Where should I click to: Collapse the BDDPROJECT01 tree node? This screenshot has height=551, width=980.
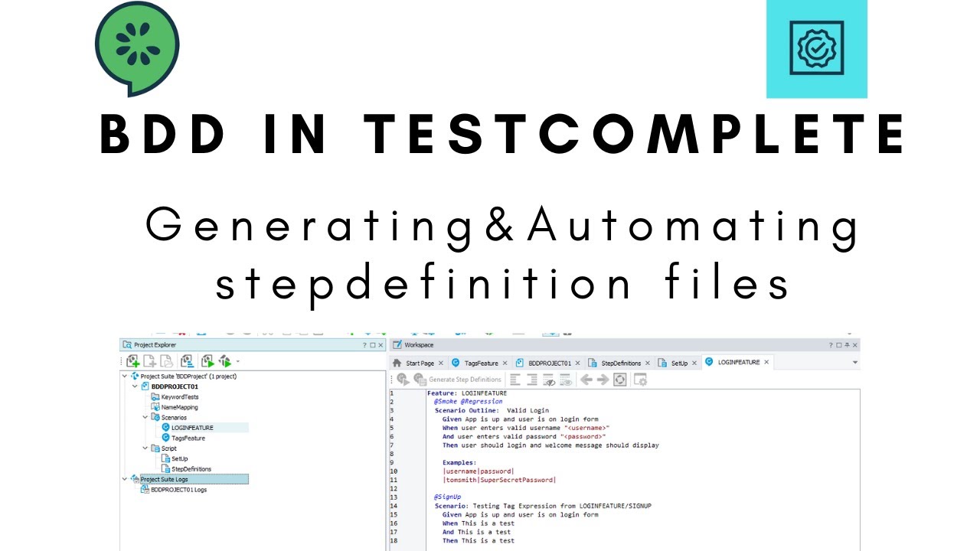pos(136,386)
